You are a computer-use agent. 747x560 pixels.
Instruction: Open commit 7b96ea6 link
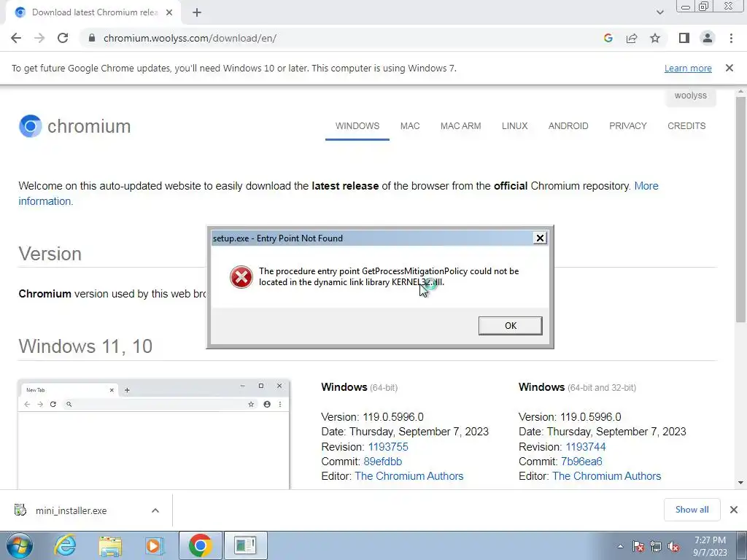581,462
